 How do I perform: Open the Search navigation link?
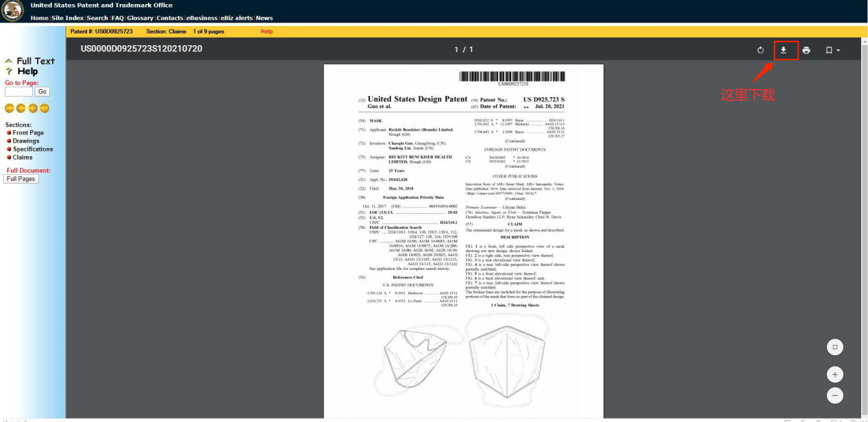pos(97,18)
